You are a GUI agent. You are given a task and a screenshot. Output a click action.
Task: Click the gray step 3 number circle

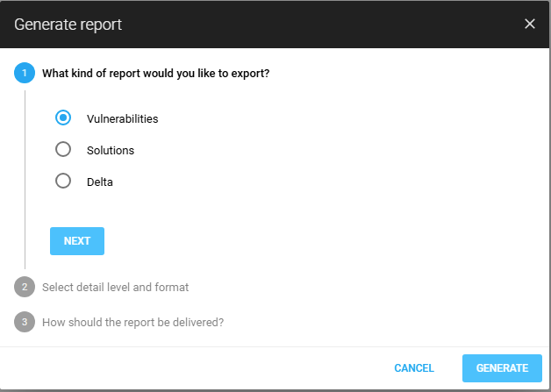(25, 322)
